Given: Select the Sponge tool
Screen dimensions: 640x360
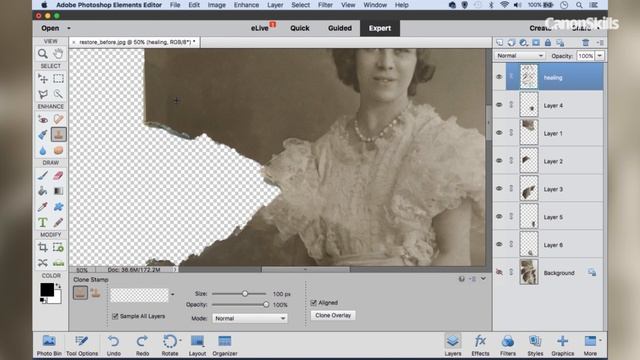Looking at the screenshot, I should pyautogui.click(x=58, y=150).
